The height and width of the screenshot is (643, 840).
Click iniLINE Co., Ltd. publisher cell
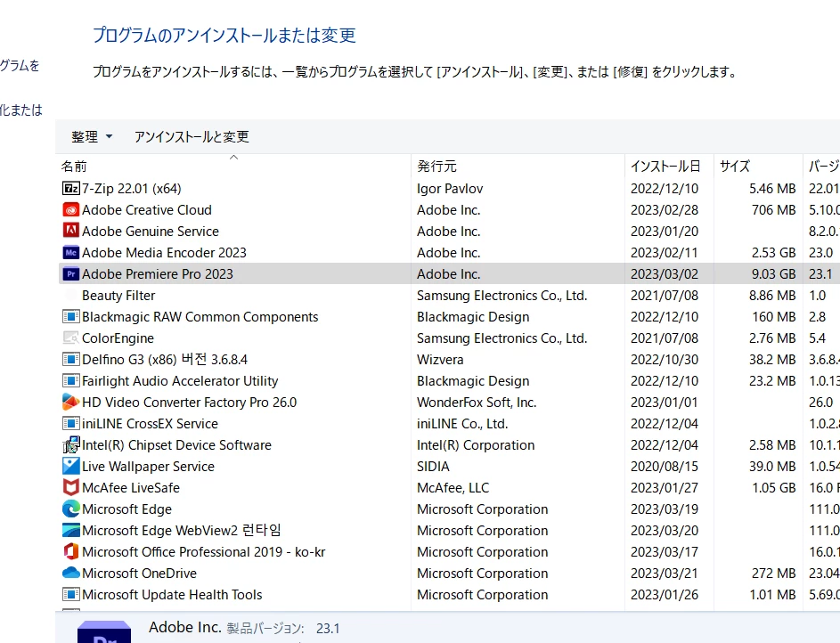[x=462, y=424]
